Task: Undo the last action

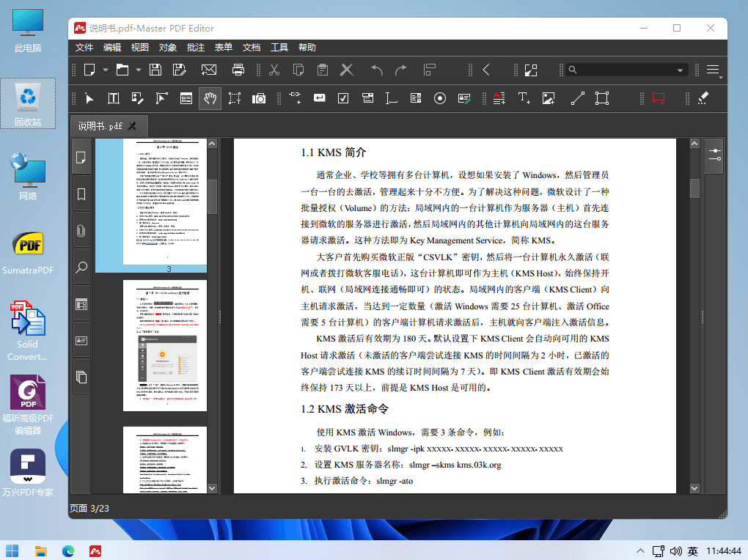Action: click(x=377, y=70)
